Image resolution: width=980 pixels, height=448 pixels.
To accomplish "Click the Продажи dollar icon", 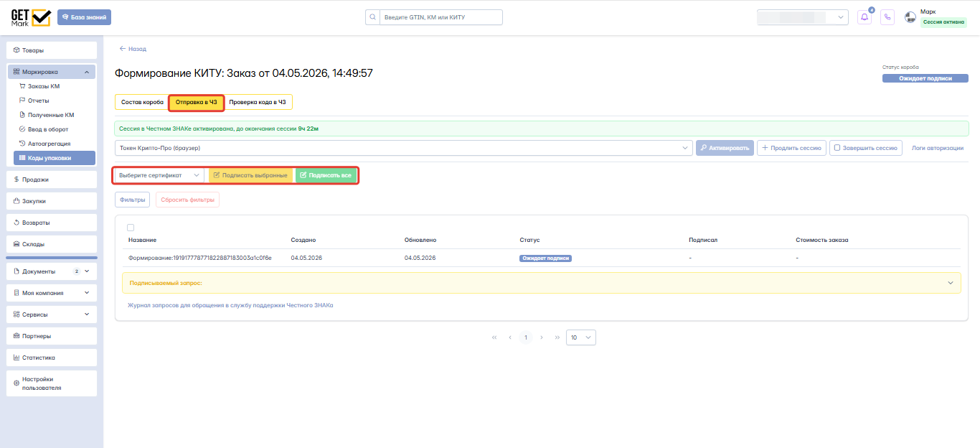I will pyautogui.click(x=17, y=179).
